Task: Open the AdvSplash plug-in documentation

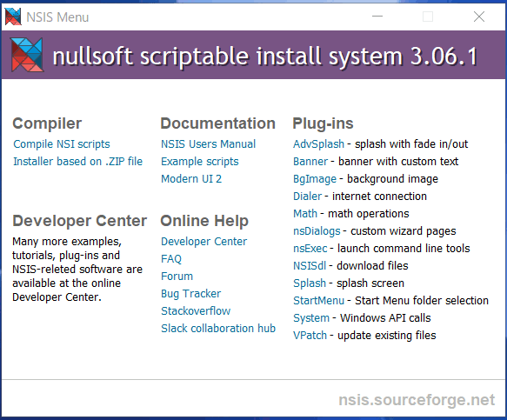Action: point(318,143)
